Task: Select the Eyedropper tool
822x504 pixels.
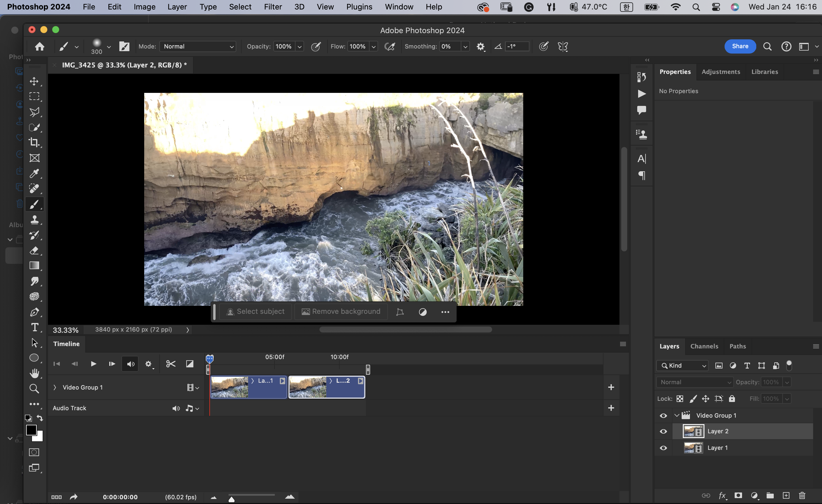Action: point(34,173)
